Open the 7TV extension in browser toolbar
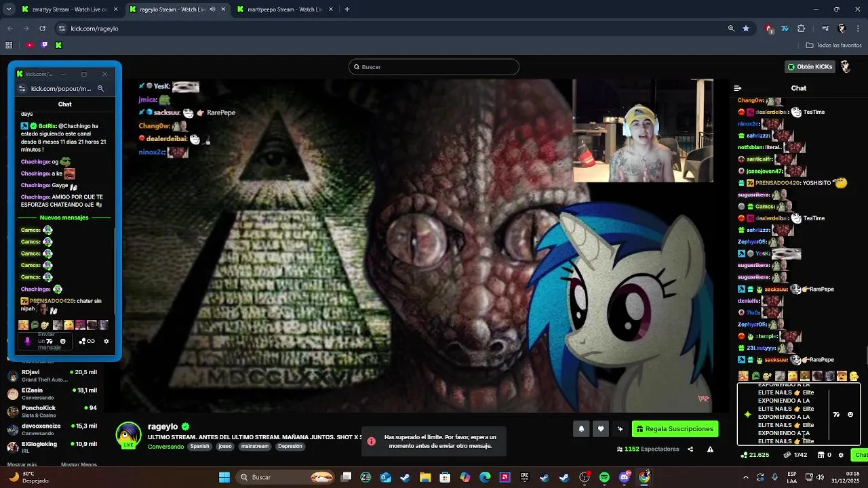 tap(785, 28)
